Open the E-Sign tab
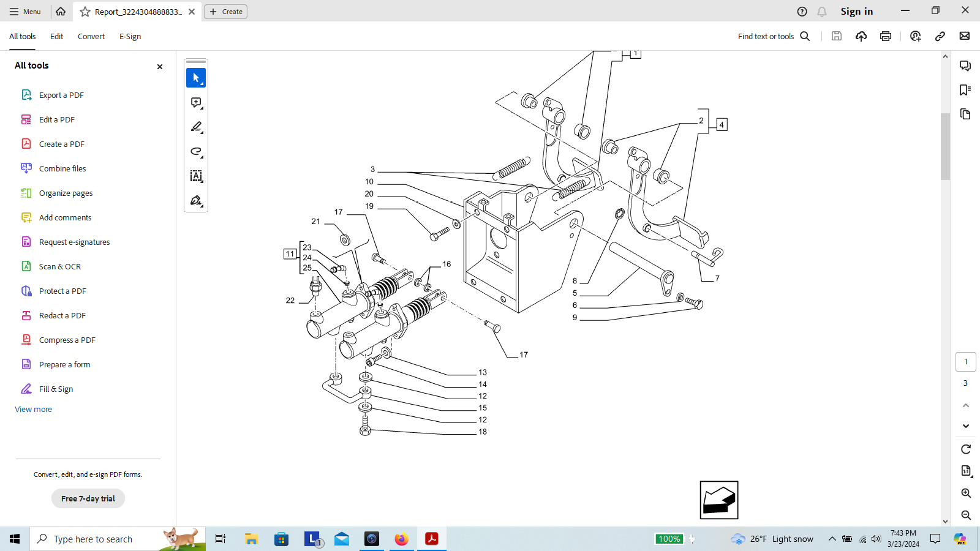The height and width of the screenshot is (551, 980). 130,36
